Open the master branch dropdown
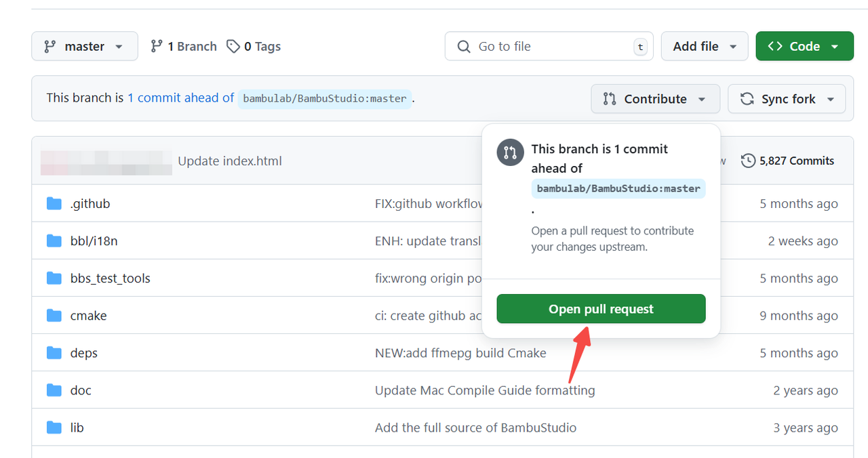 tap(85, 46)
